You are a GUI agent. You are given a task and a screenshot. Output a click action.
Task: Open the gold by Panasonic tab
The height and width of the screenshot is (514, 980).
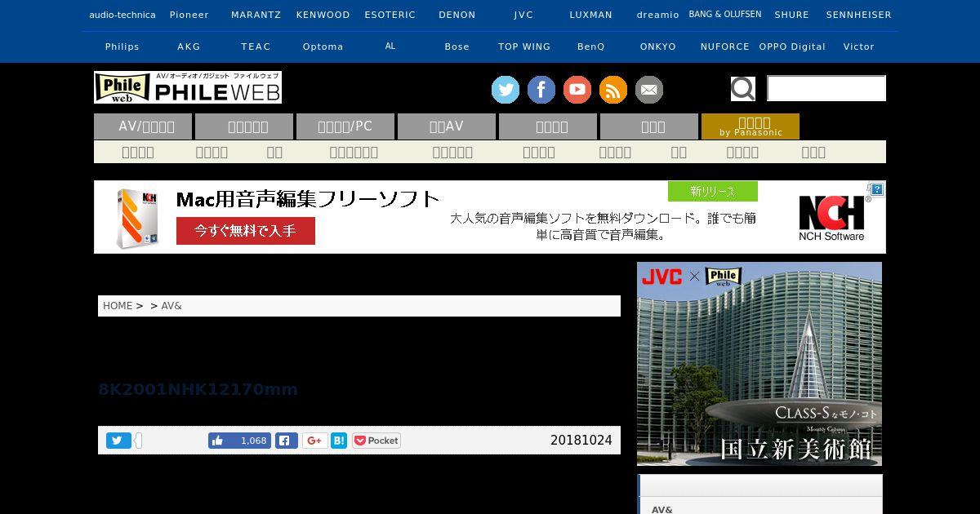coord(751,126)
